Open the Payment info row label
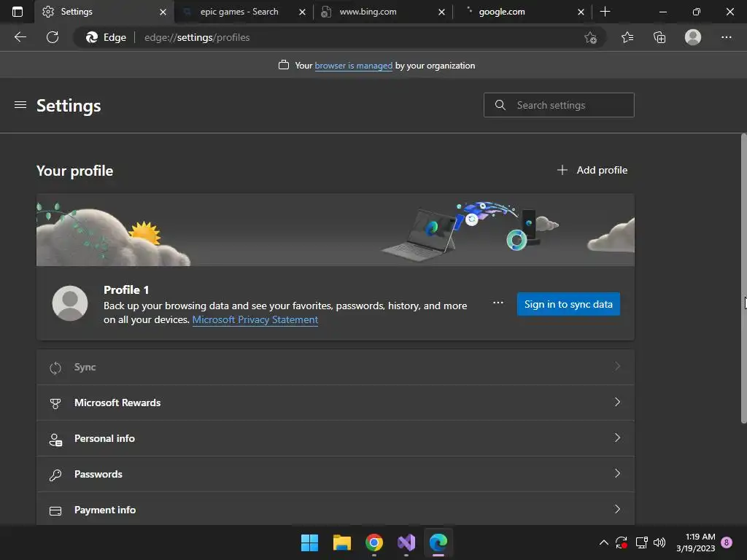 (x=105, y=510)
